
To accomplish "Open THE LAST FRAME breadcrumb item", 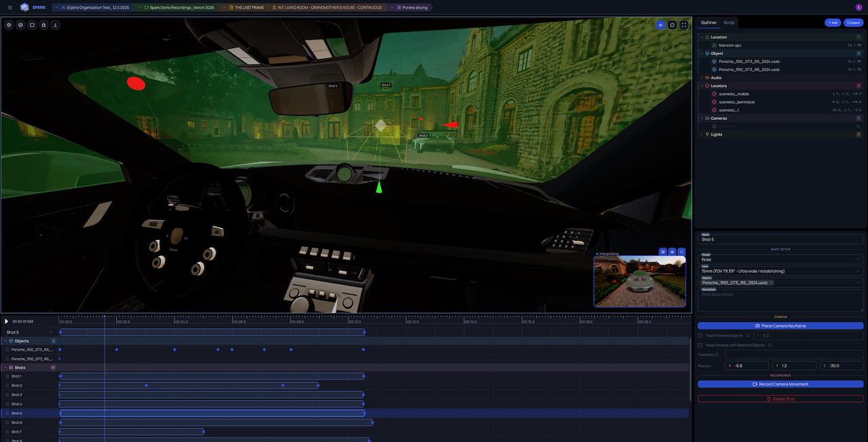I will 250,7.
